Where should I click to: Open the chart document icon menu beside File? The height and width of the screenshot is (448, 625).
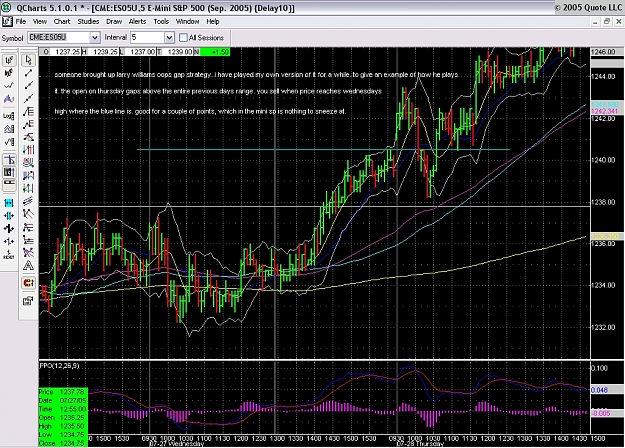pyautogui.click(x=7, y=22)
